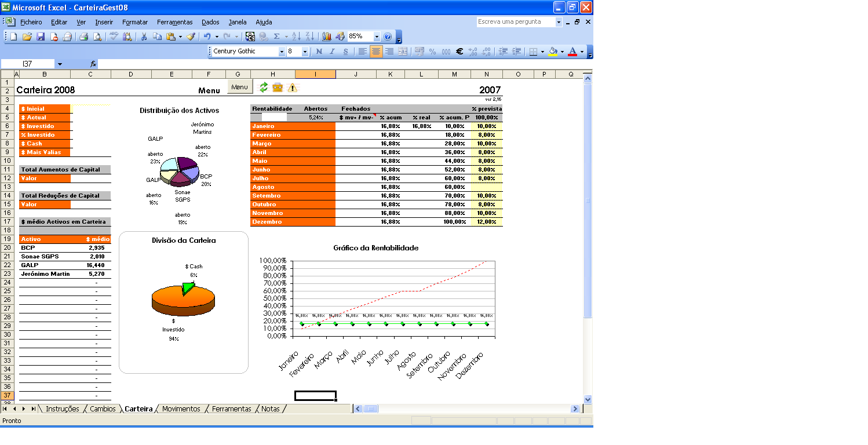
Task: Select row header 37
Action: (x=7, y=395)
